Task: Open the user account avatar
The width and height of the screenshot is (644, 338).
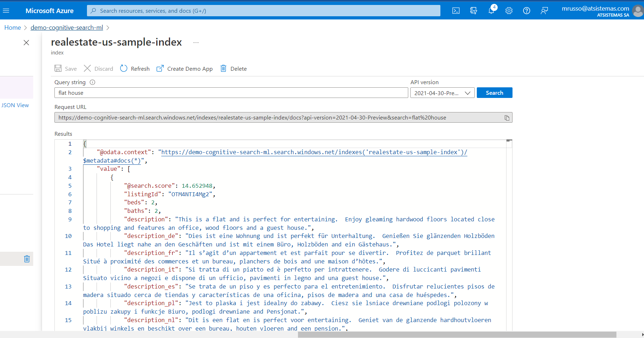Action: coord(638,11)
